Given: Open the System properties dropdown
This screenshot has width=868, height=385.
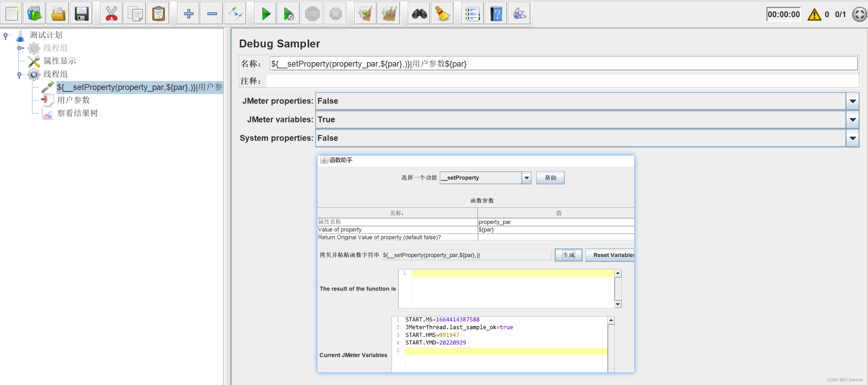Looking at the screenshot, I should point(853,138).
